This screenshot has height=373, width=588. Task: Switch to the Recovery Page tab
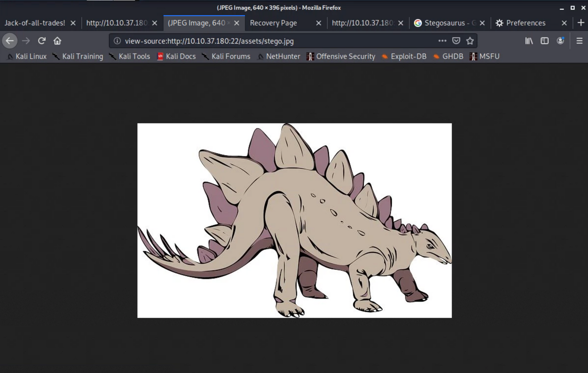(x=273, y=23)
